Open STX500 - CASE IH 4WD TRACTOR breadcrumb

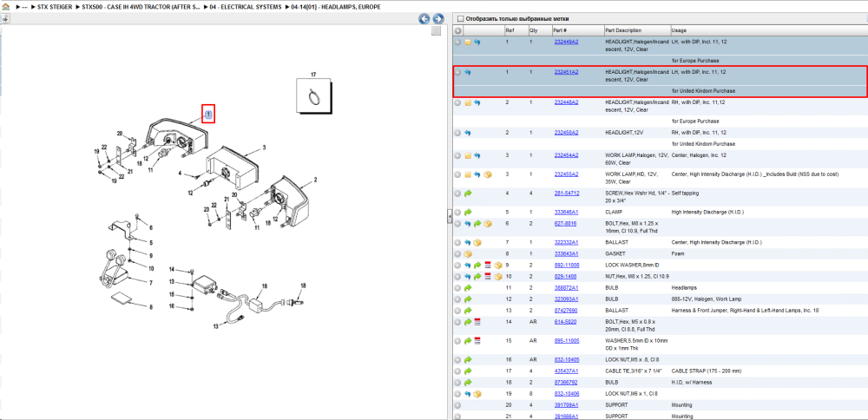[x=140, y=7]
